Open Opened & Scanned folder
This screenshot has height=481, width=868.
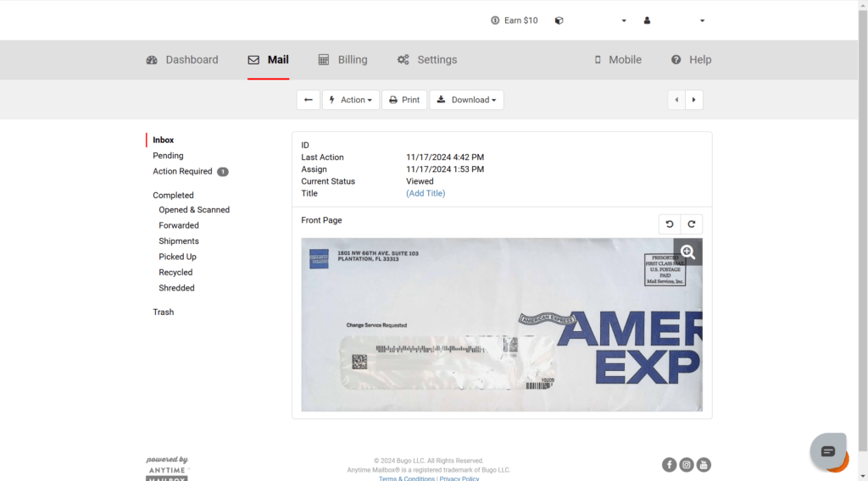(194, 210)
